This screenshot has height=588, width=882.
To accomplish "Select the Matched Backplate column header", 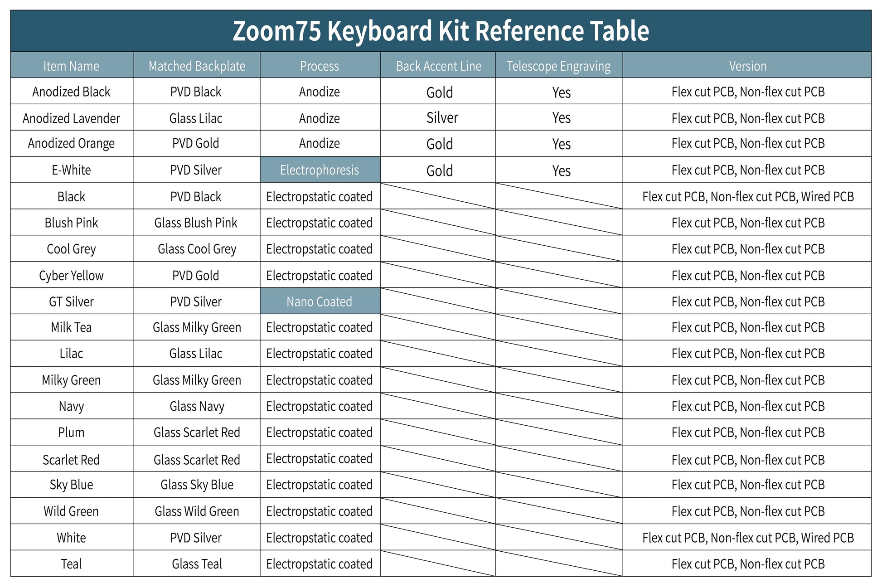I will coord(197,66).
